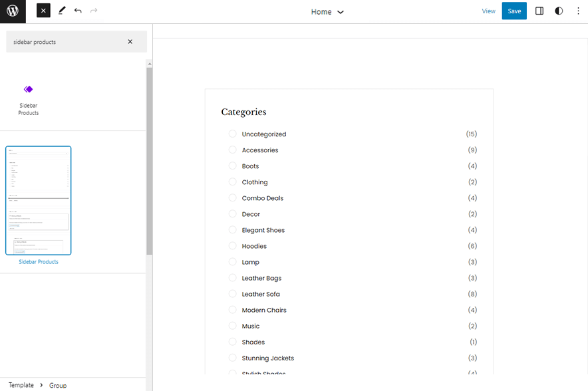Select the Sidebar Products block icon

[x=28, y=89]
